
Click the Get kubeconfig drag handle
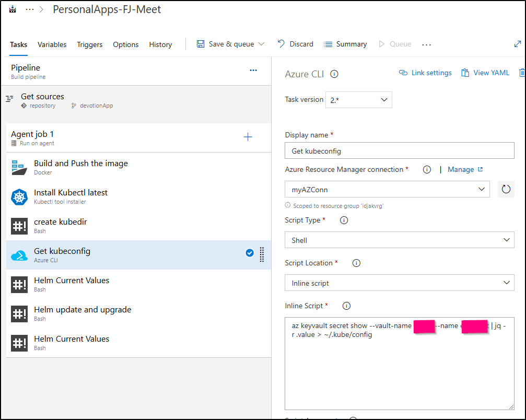tap(262, 254)
